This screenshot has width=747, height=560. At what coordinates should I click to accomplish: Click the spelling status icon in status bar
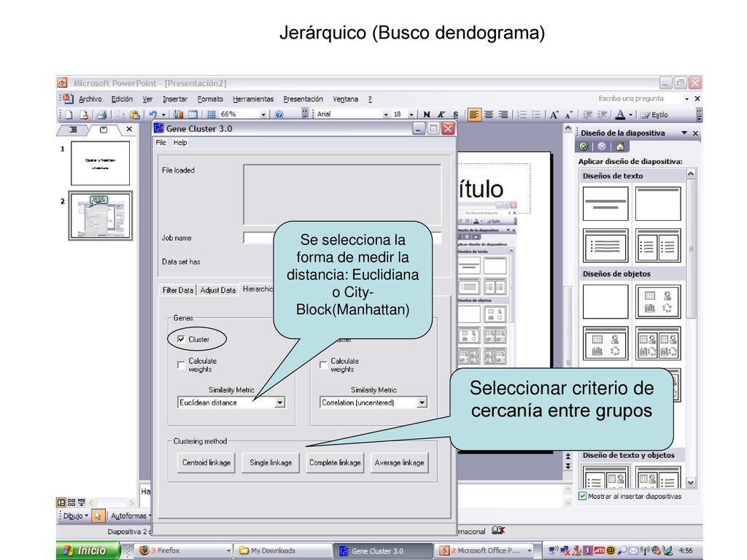click(x=498, y=531)
